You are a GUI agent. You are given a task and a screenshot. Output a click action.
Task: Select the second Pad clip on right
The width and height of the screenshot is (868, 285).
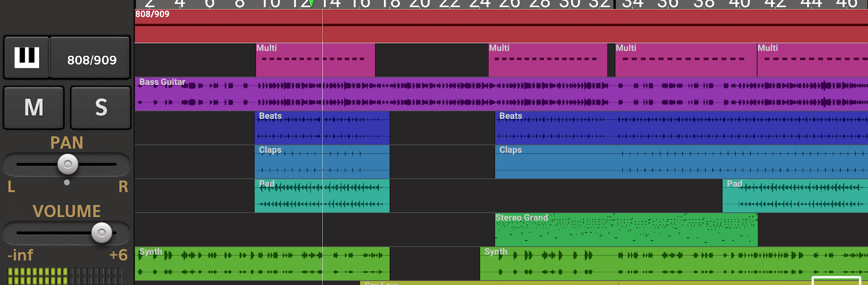tap(795, 196)
